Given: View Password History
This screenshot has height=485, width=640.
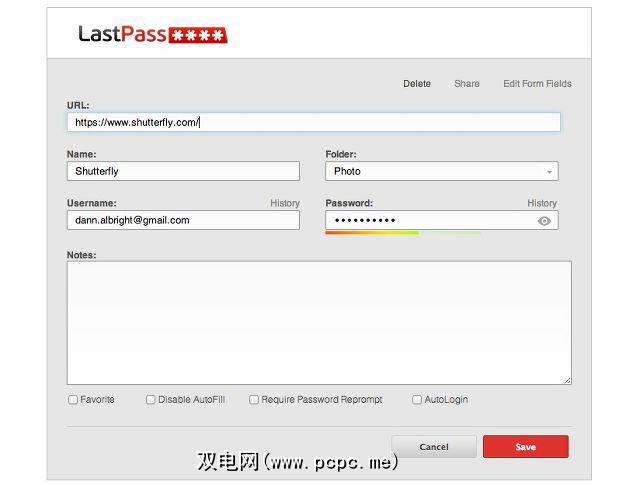Looking at the screenshot, I should coord(542,203).
